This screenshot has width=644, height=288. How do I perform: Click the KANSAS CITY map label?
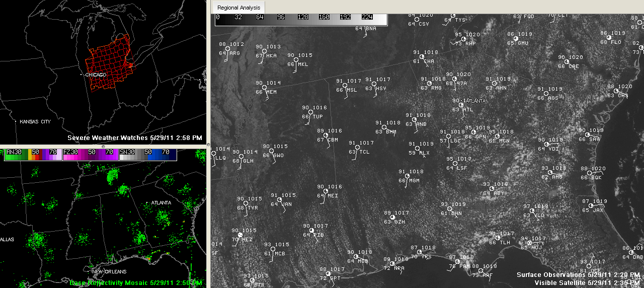[x=35, y=122]
